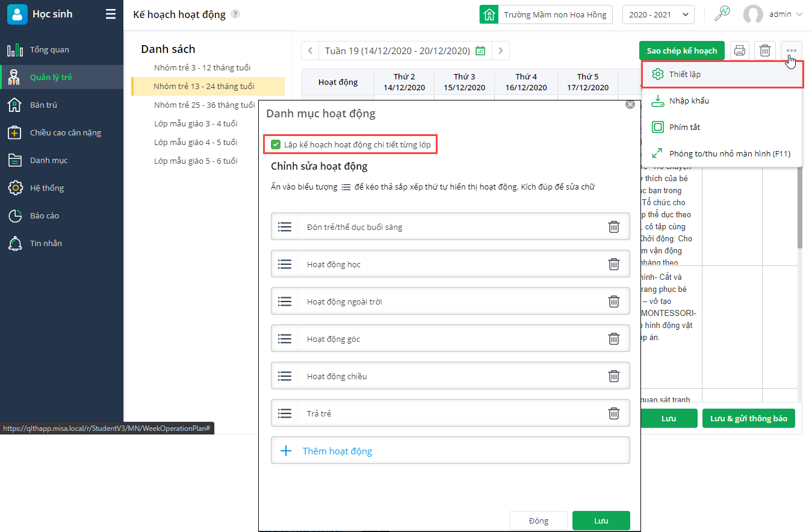Click the chart search icon in header
This screenshot has width=812, height=532.
coord(722,14)
